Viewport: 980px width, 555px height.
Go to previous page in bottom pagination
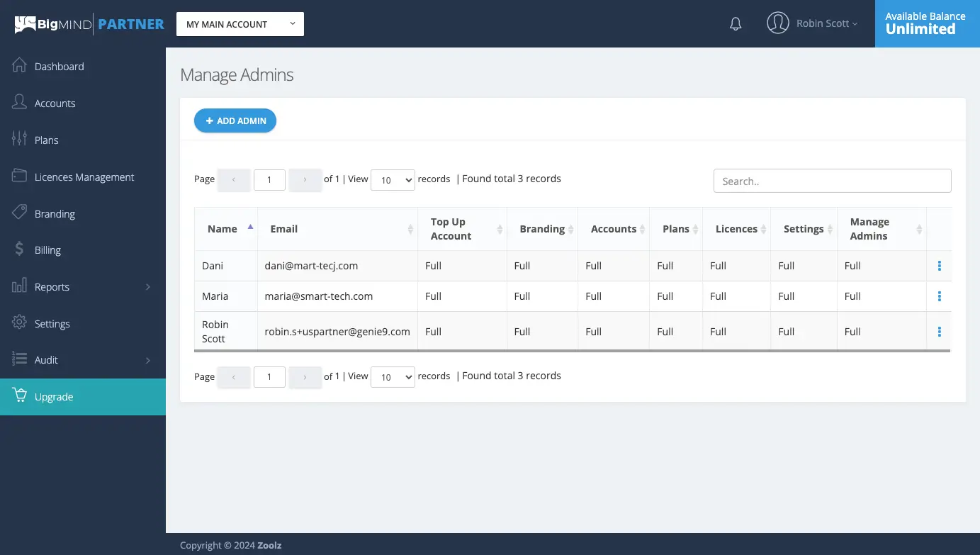pyautogui.click(x=234, y=377)
